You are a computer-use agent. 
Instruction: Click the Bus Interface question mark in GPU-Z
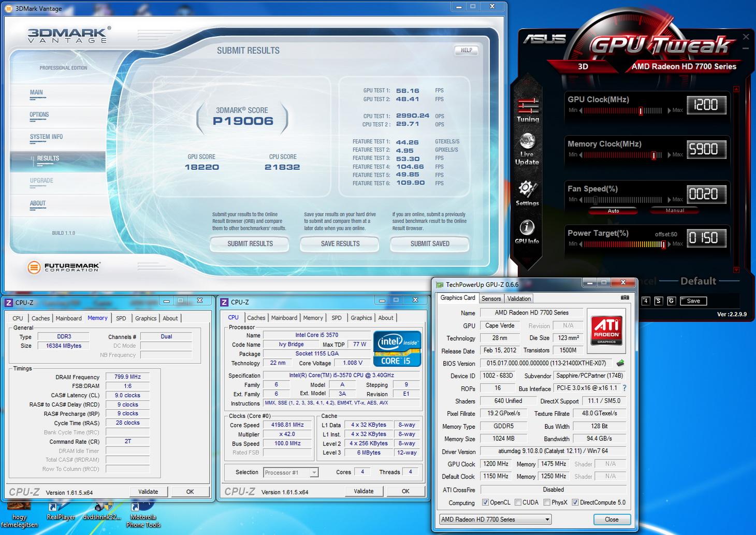pos(624,388)
